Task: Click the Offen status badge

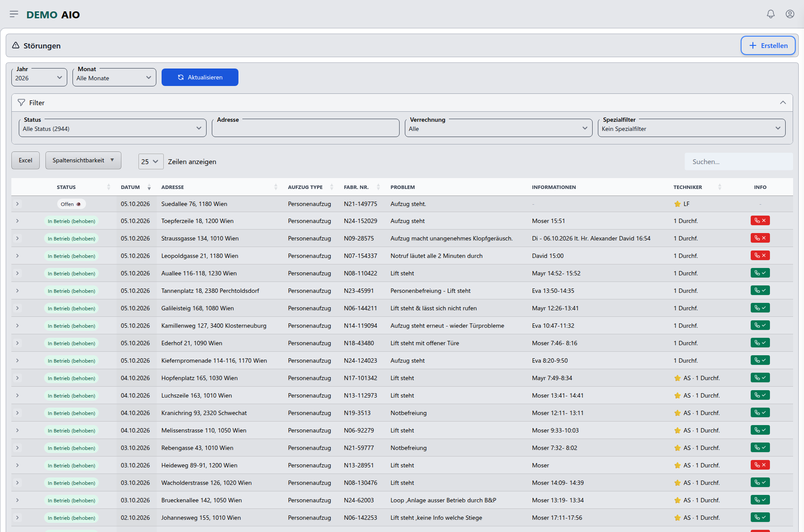Action: click(x=71, y=204)
